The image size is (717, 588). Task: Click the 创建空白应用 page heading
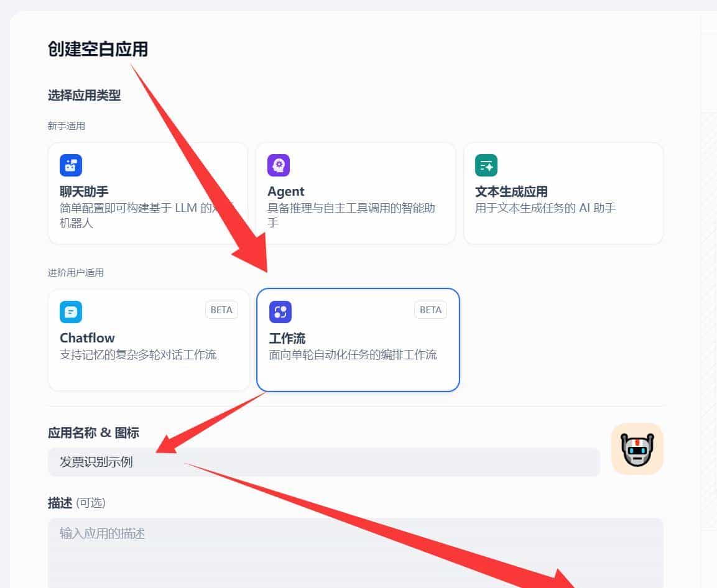point(98,50)
